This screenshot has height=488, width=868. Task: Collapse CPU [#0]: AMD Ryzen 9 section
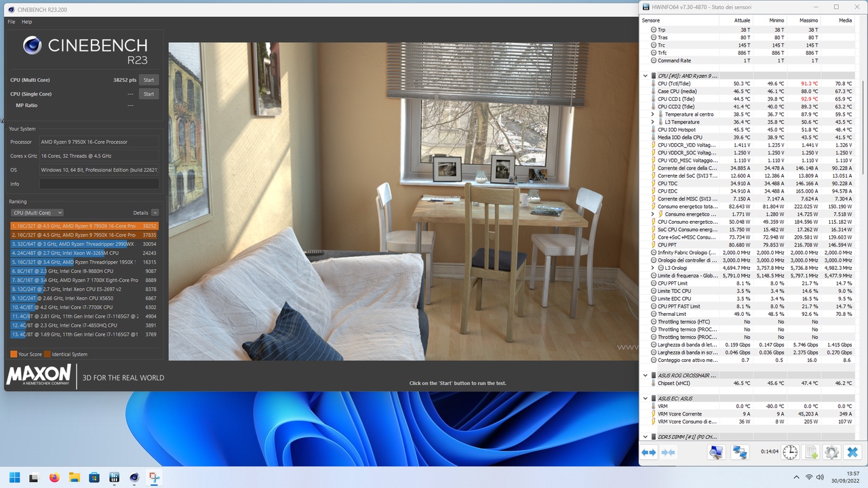[x=646, y=76]
